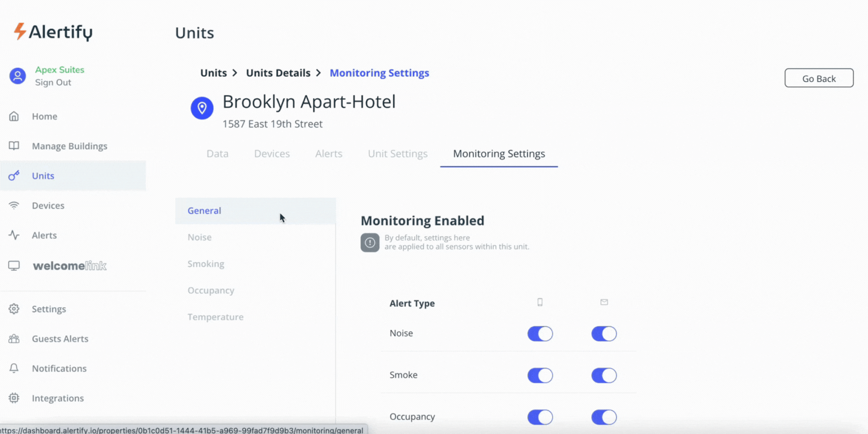Switch to the Devices tab
The image size is (868, 434).
(272, 154)
